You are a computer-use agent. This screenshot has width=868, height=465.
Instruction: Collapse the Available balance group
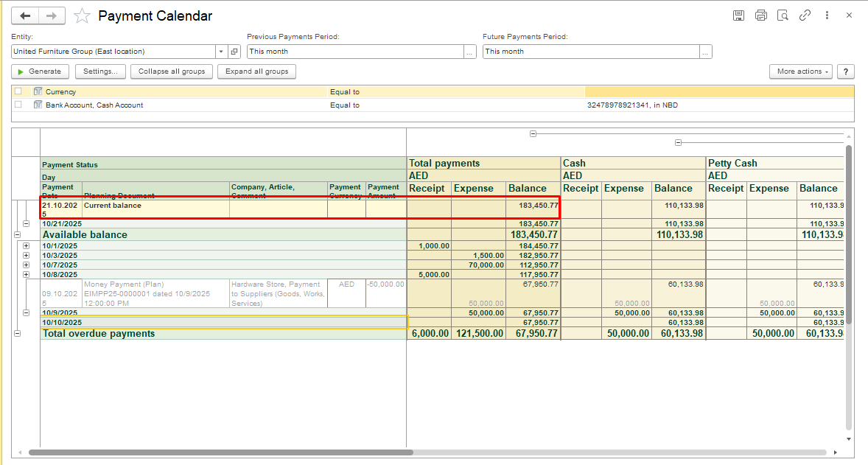point(16,235)
